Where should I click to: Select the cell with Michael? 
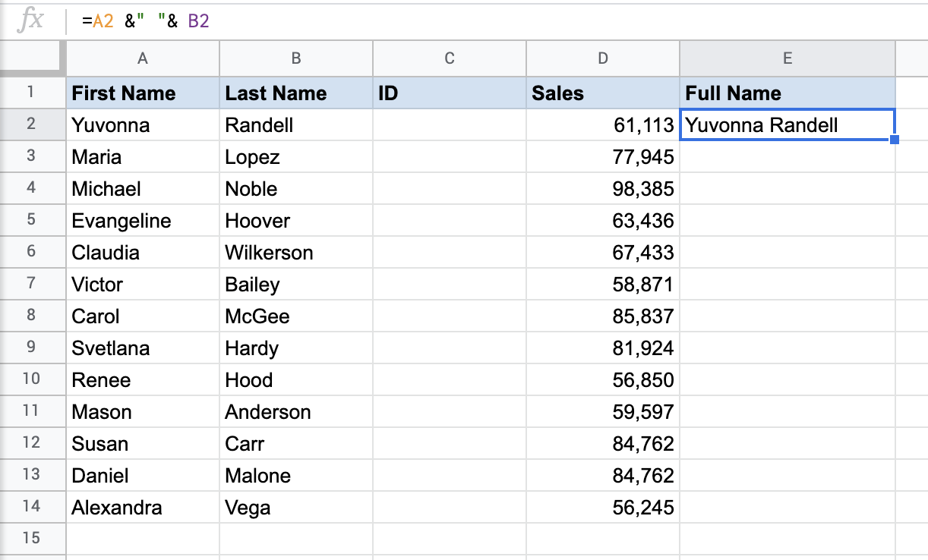pos(143,188)
